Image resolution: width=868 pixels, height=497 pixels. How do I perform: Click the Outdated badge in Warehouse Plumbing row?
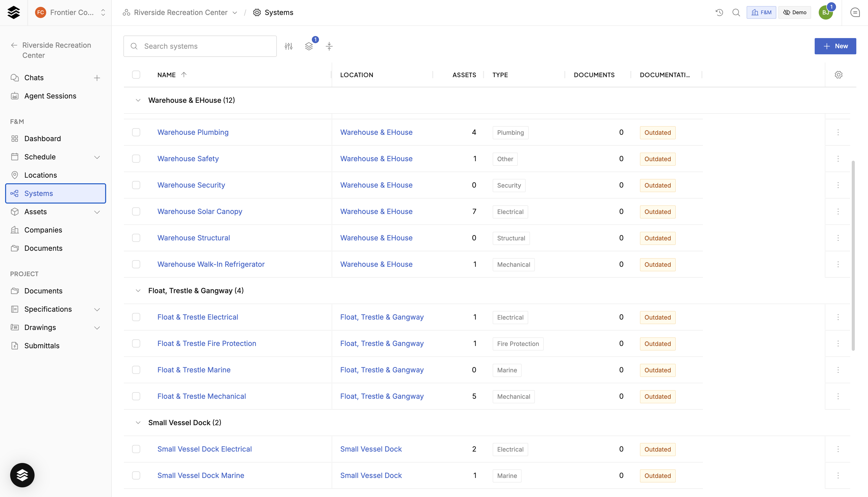[x=658, y=132]
